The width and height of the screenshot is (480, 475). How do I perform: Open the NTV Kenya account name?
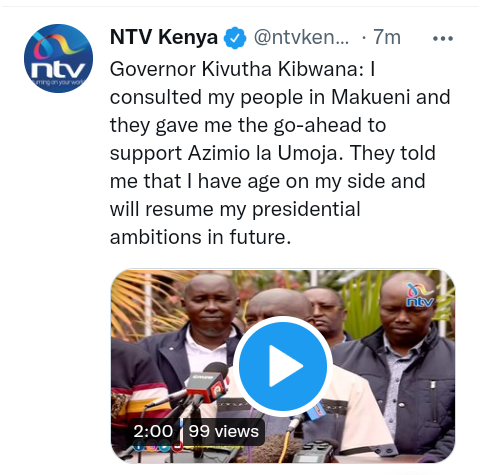click(164, 37)
